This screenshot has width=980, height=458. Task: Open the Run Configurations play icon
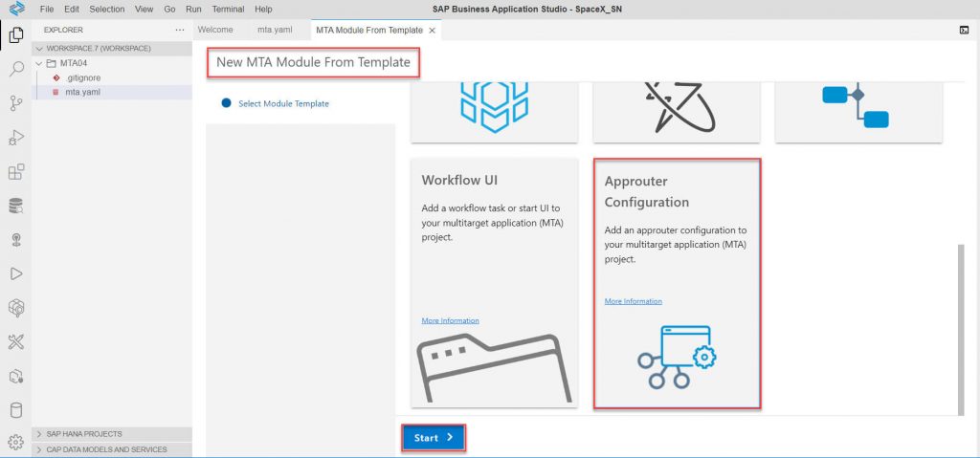click(x=16, y=273)
